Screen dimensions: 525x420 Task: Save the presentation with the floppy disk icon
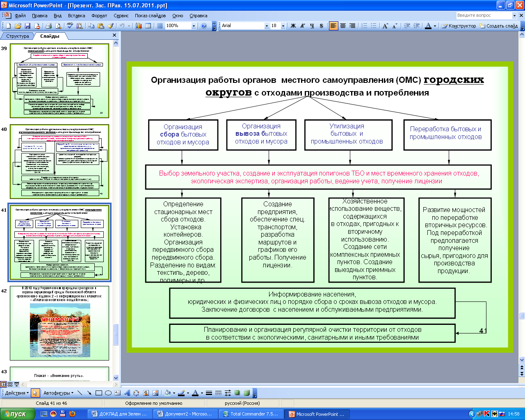click(x=27, y=26)
